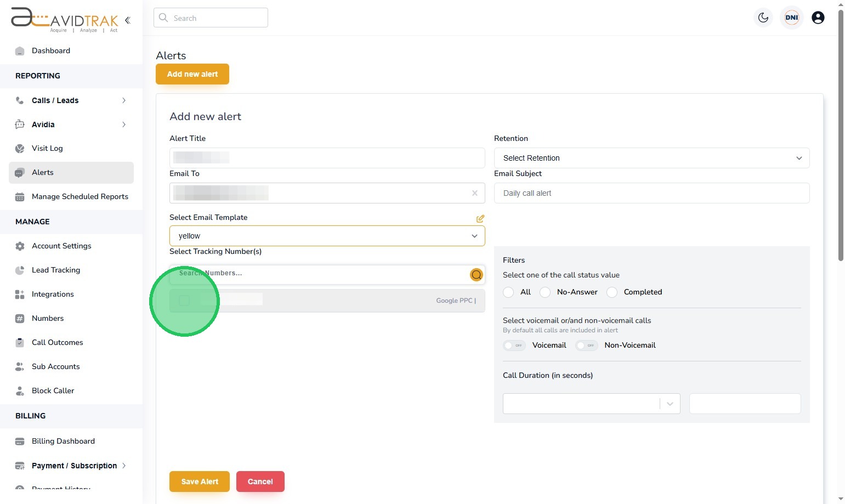Turn on the Non-Voicemail toggle
845x504 pixels.
(x=586, y=346)
